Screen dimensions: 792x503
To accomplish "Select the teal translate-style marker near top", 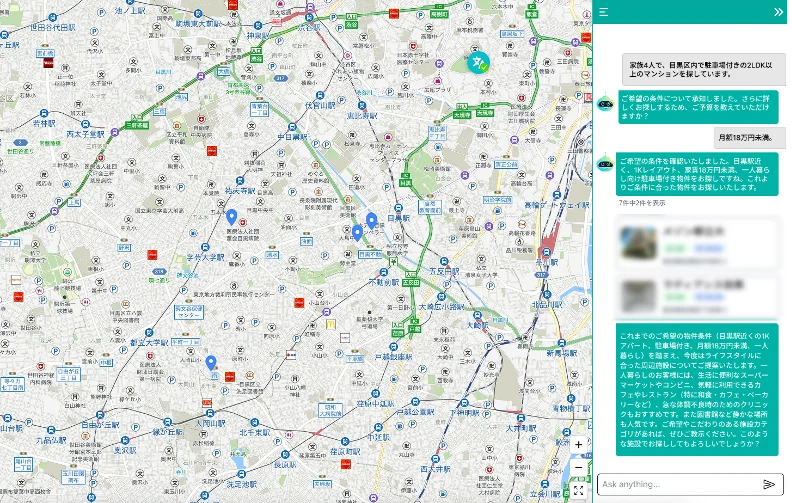I will click(x=479, y=62).
